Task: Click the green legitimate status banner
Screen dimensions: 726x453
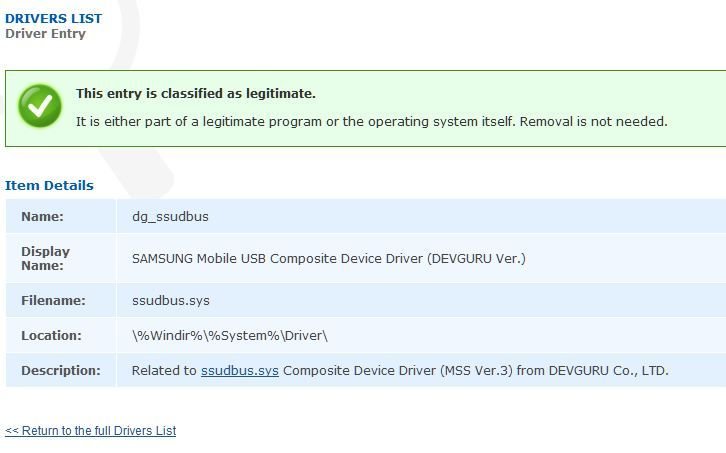Action: [365, 108]
